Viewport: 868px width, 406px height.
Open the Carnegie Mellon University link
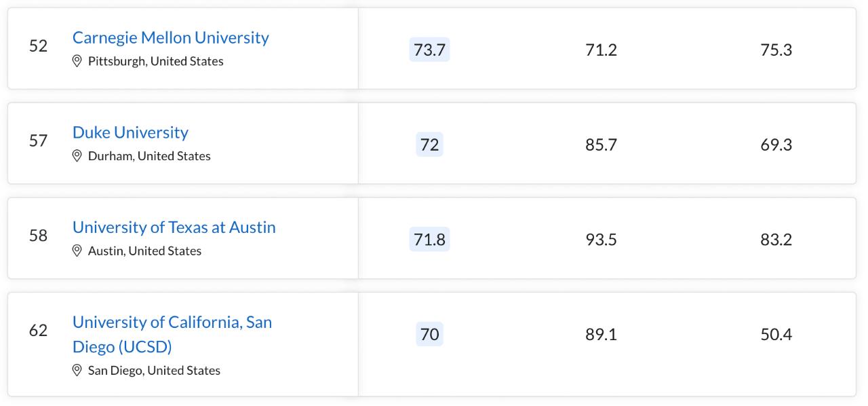click(x=171, y=37)
